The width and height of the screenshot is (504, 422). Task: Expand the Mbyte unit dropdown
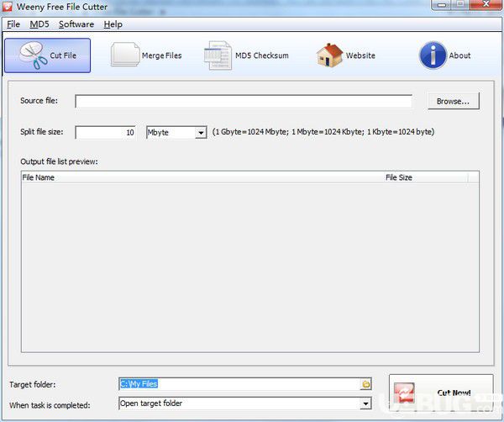tap(201, 132)
